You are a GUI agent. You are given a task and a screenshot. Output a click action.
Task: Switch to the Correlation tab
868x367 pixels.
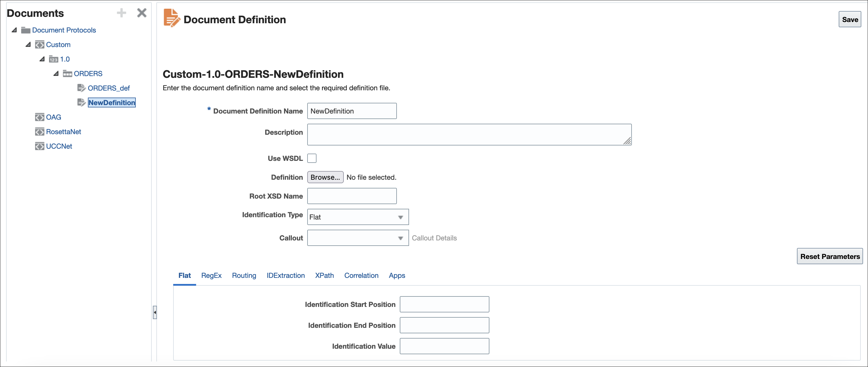point(361,276)
